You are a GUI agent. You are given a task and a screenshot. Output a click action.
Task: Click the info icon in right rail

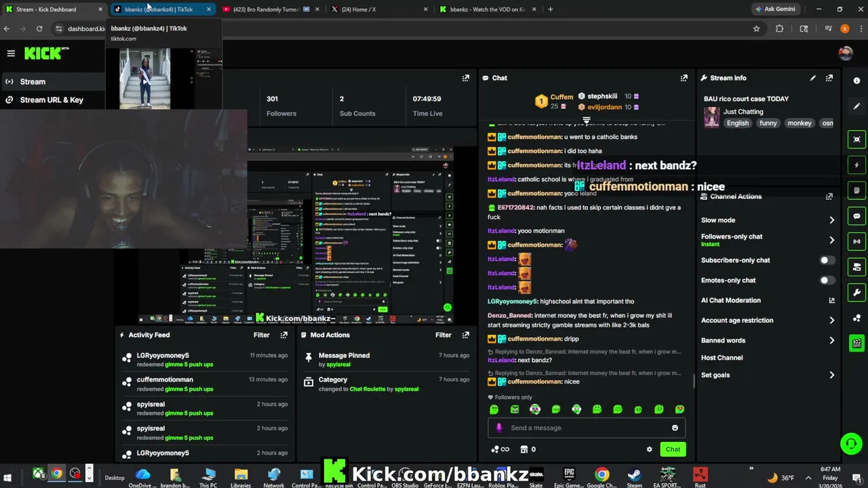point(856,81)
